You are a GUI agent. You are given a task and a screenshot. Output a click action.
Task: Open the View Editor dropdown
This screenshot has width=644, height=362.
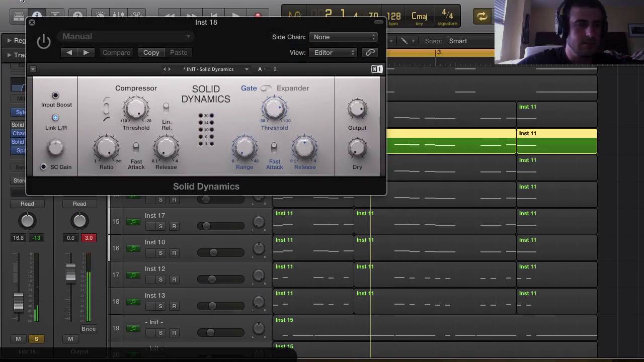click(333, 52)
